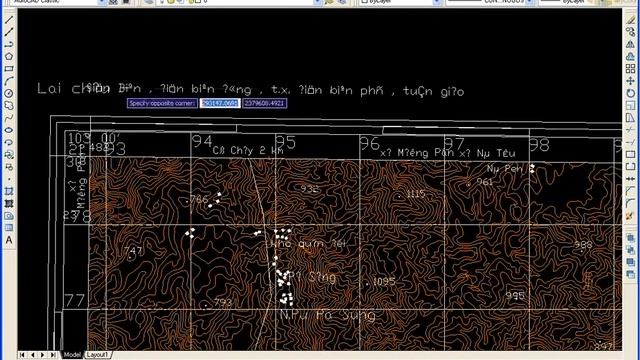The width and height of the screenshot is (640, 360).
Task: Click the highlighted X coordinate input field
Action: click(x=220, y=103)
